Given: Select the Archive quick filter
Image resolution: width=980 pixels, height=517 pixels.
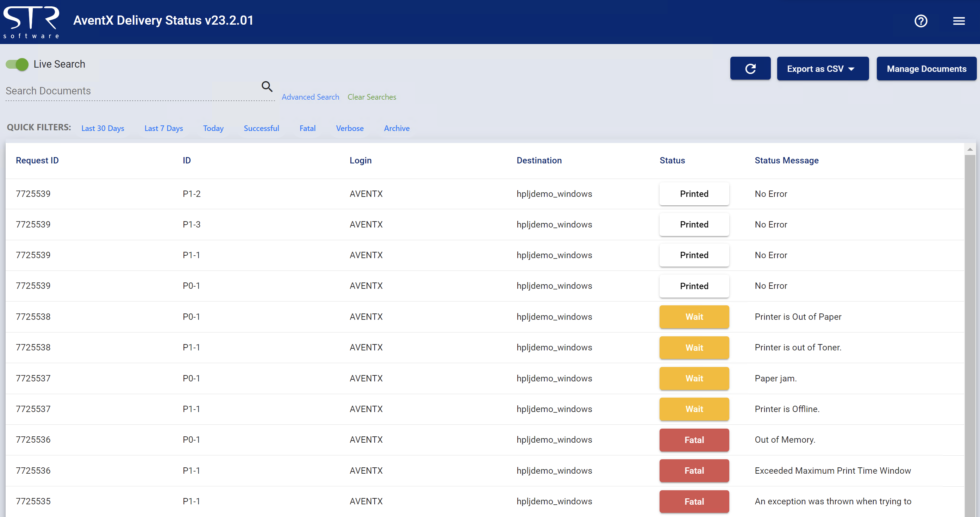Looking at the screenshot, I should click(x=396, y=128).
